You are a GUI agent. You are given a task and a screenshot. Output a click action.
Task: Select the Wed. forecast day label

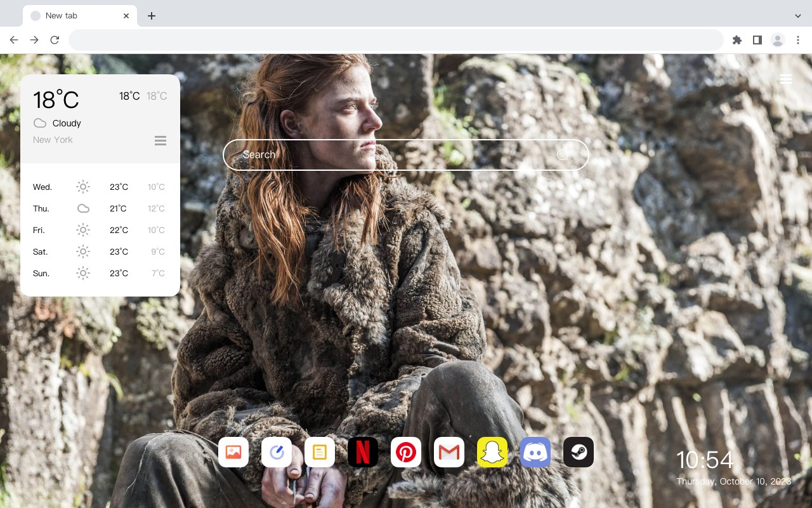coord(43,187)
